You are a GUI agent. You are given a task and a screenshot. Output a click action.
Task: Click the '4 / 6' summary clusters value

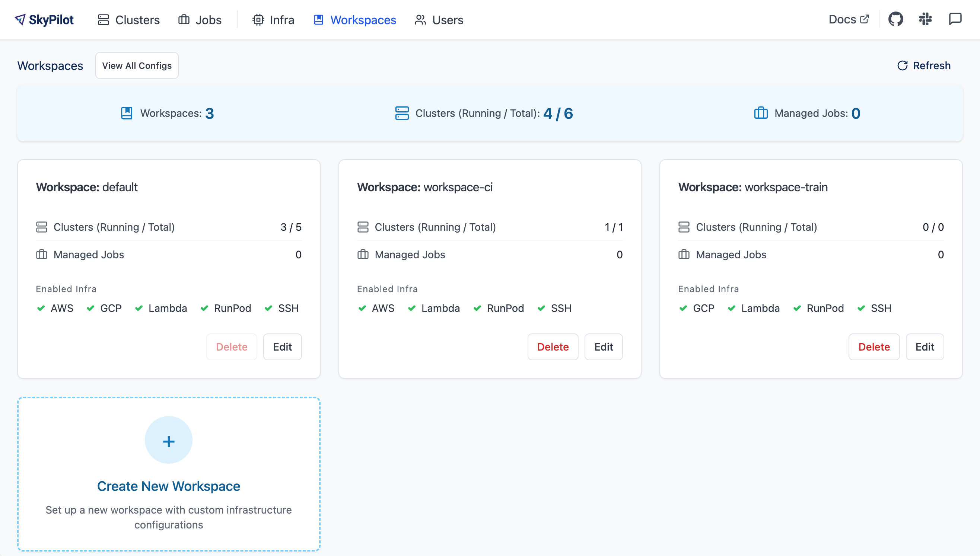pos(558,114)
